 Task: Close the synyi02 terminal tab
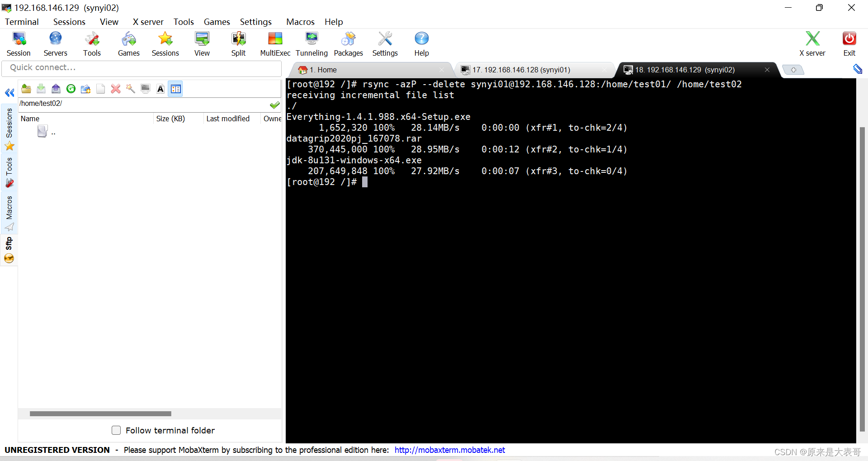pos(767,70)
